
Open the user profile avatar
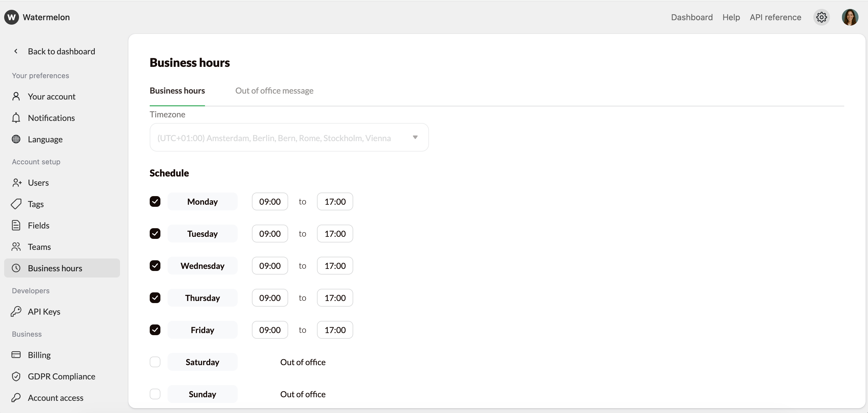tap(850, 17)
